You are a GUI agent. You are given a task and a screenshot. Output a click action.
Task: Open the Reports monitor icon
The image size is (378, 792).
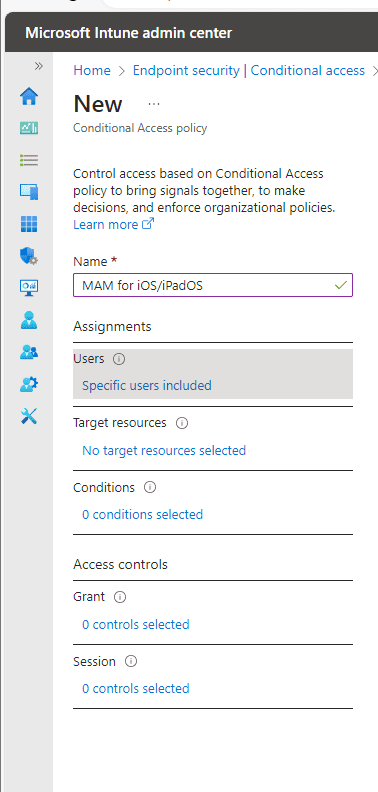(x=29, y=288)
